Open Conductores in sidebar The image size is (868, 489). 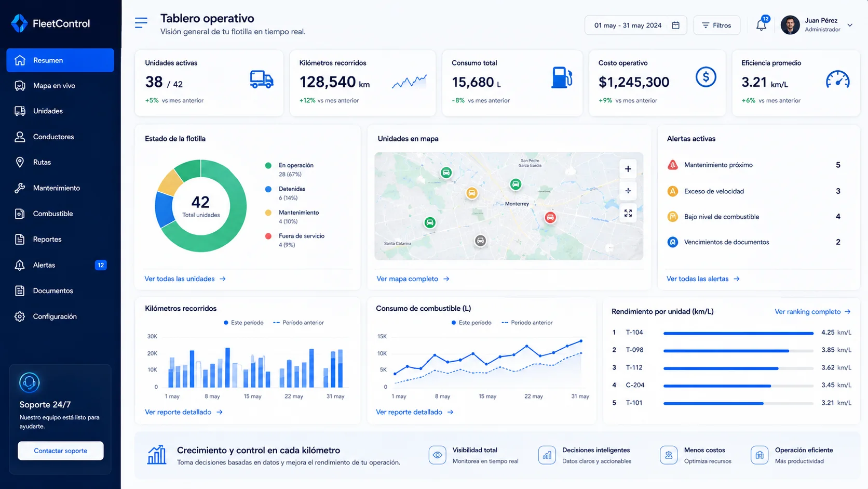point(60,137)
